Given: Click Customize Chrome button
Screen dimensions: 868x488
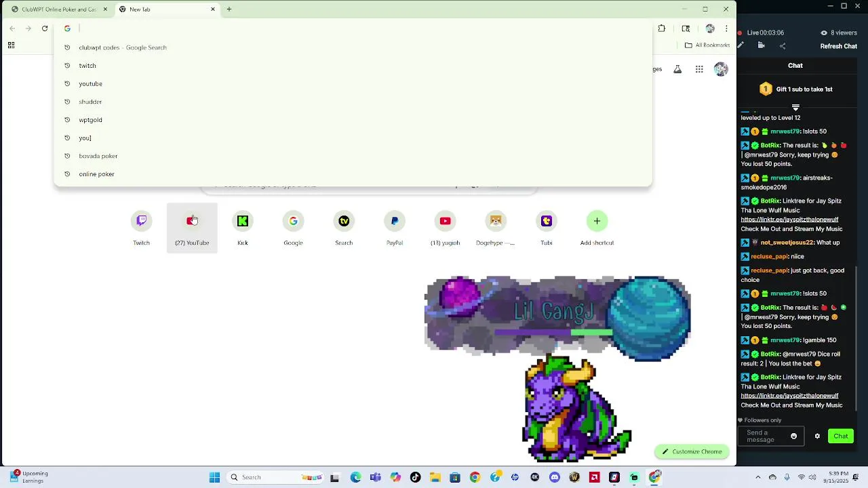Looking at the screenshot, I should click(x=692, y=451).
